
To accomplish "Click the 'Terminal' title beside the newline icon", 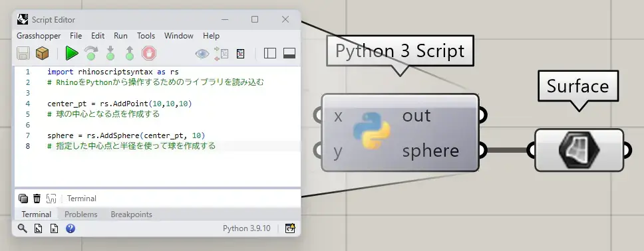I will pos(82,199).
